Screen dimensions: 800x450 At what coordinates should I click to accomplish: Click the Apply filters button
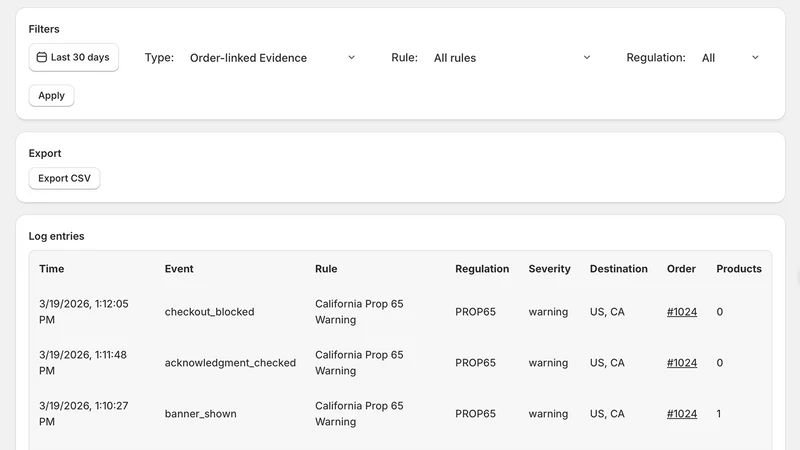pyautogui.click(x=52, y=95)
